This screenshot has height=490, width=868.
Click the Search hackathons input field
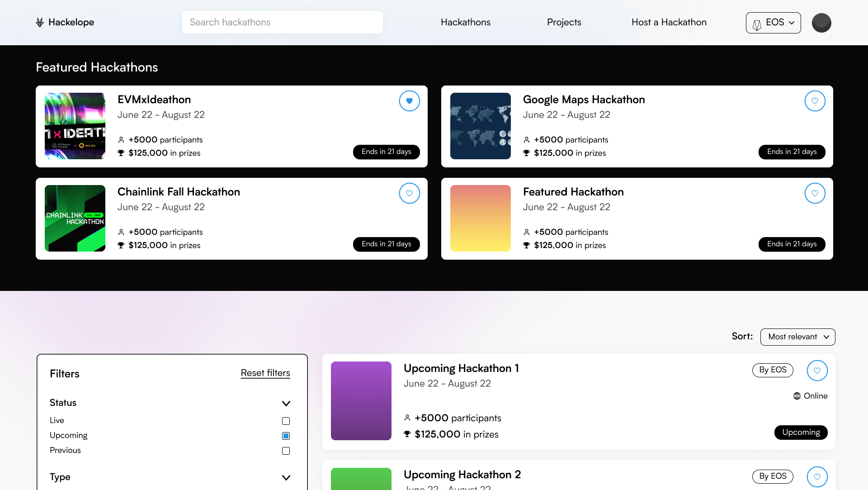[282, 22]
